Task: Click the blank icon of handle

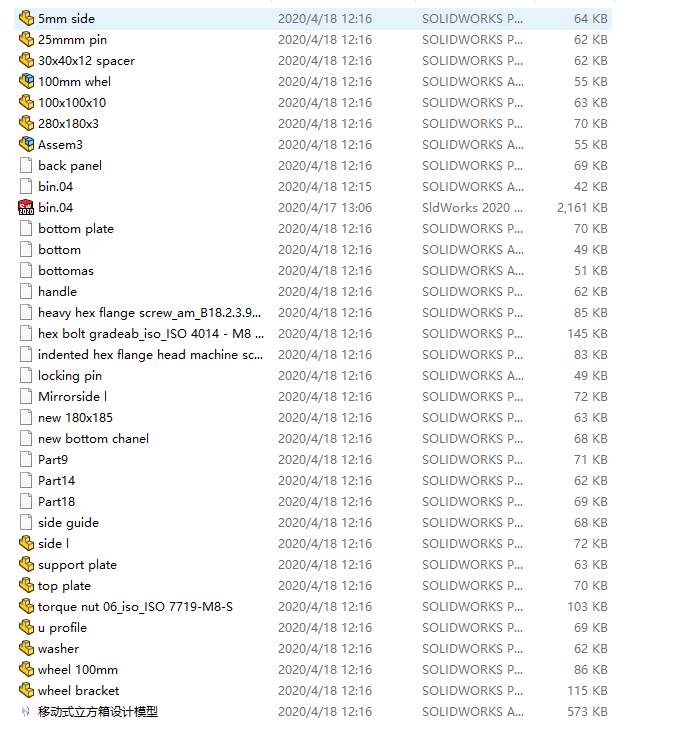Action: pyautogui.click(x=26, y=292)
